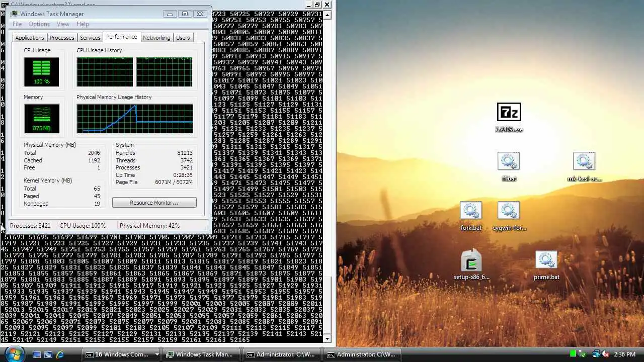This screenshot has height=362, width=644.
Task: Click the Threads value 3742
Action: 187,160
